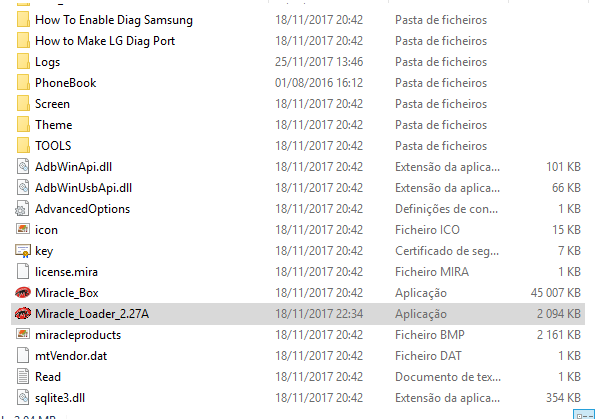
Task: Click the TOOLS folder icon
Action: tap(23, 146)
